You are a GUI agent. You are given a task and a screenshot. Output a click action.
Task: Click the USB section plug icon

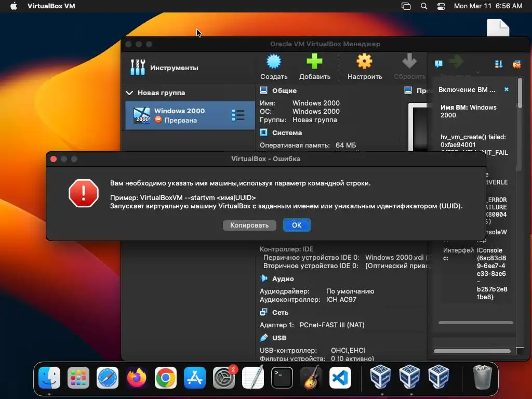click(x=263, y=338)
